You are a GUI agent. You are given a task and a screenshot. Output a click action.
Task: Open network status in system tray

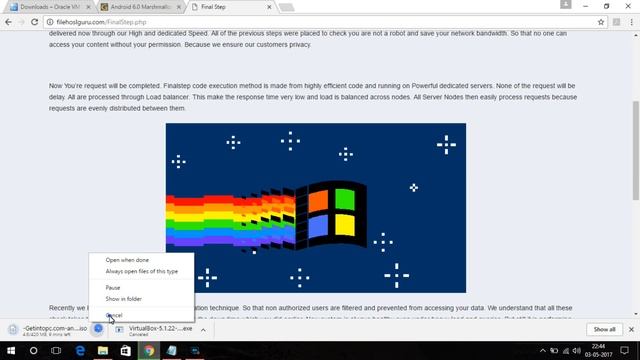point(565,351)
